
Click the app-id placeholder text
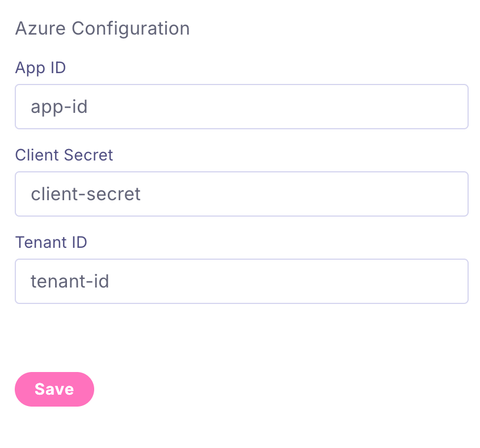coord(59,107)
